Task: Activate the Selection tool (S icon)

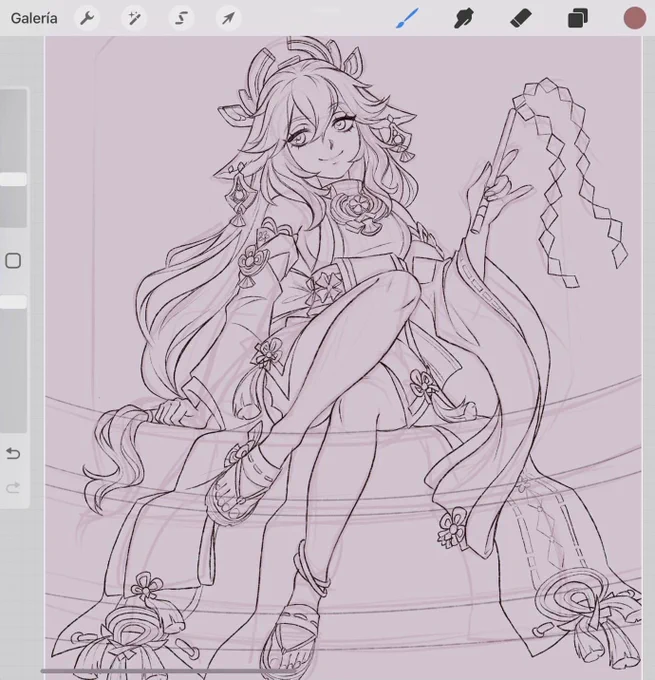Action: pyautogui.click(x=181, y=18)
